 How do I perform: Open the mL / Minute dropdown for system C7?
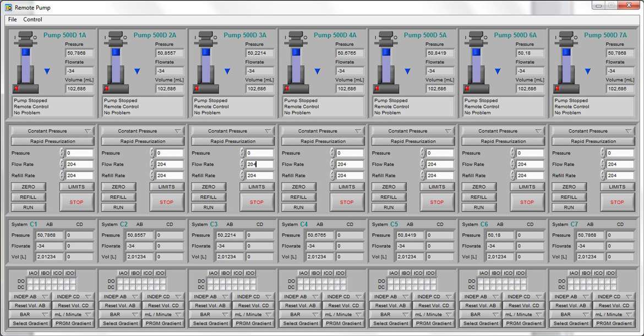click(614, 314)
